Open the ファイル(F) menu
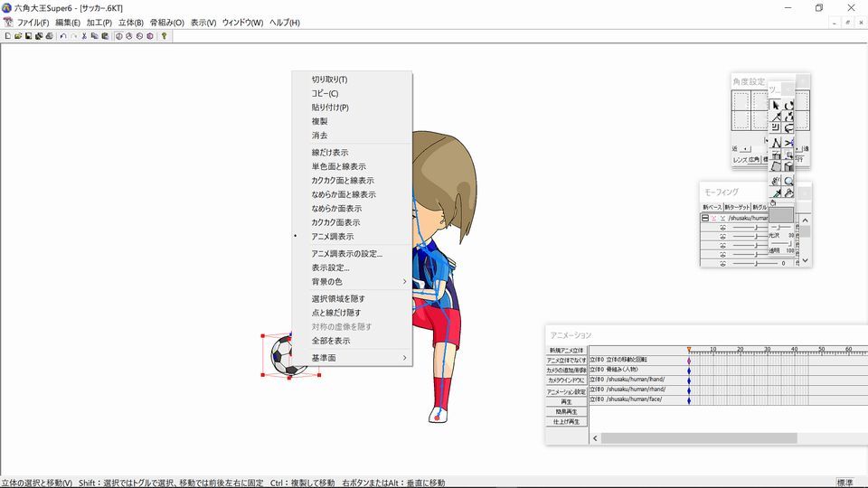This screenshot has width=868, height=488. (33, 23)
